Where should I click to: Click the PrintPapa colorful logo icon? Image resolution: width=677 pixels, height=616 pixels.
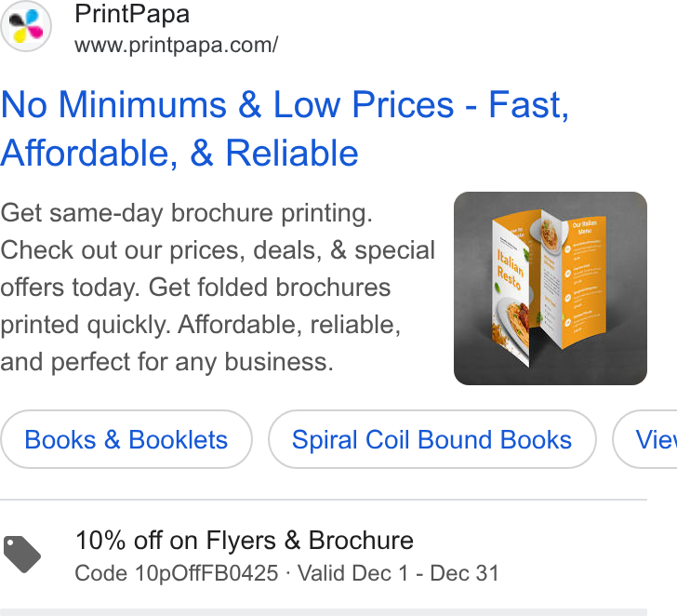26,26
